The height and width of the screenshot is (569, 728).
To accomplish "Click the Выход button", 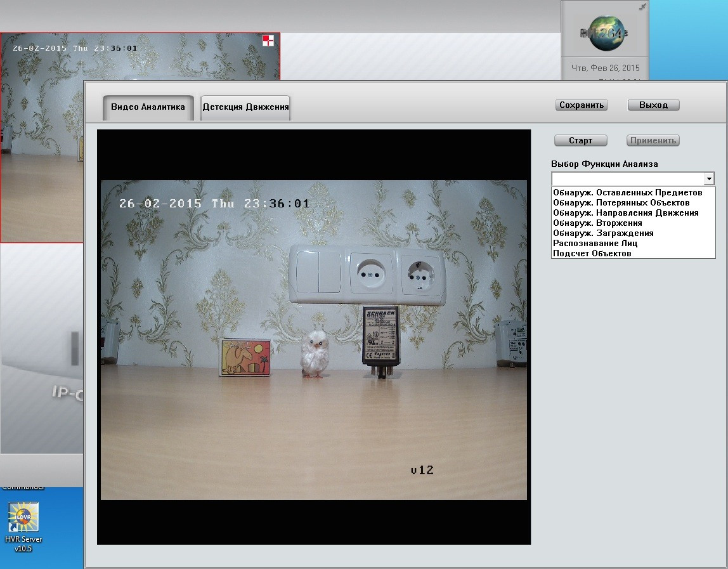I will (653, 105).
